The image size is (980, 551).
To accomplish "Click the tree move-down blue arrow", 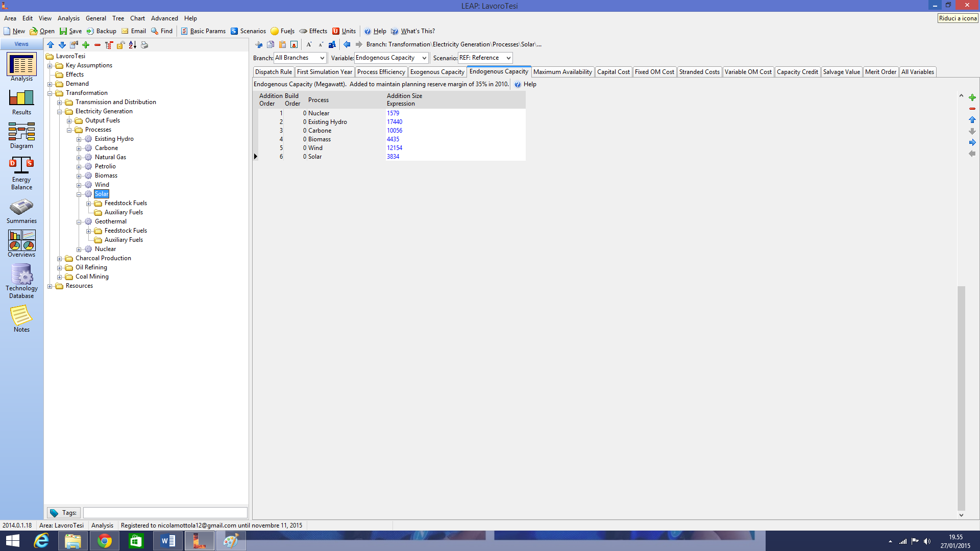I will coord(62,45).
